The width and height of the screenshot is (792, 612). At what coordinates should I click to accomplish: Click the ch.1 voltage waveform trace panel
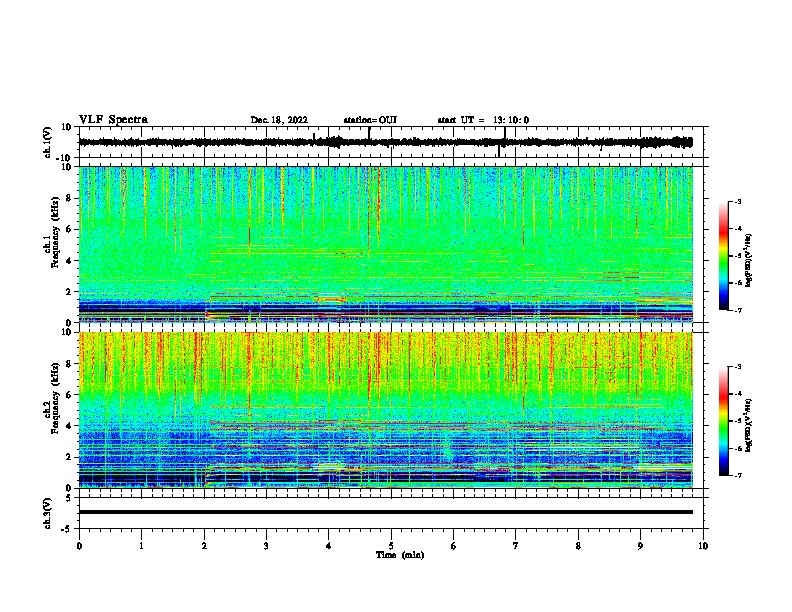click(393, 142)
